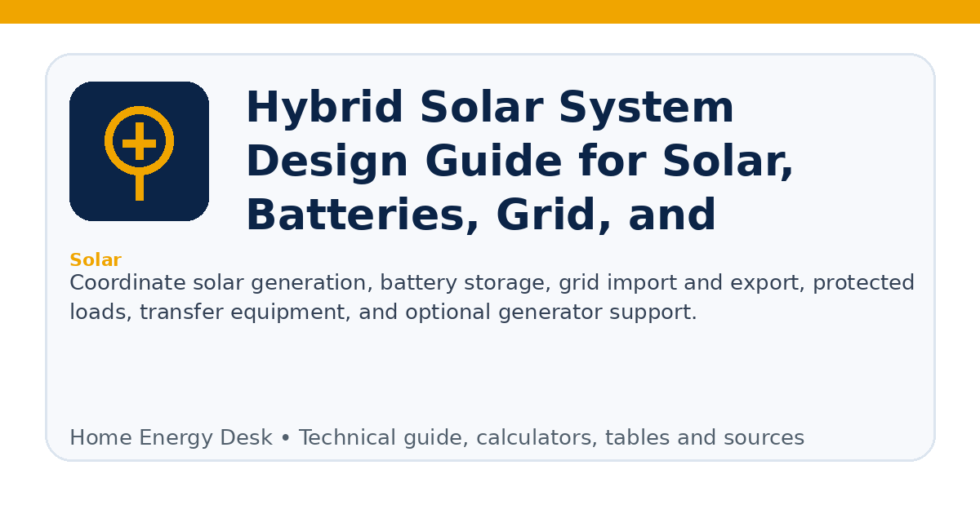Click the "Hybrid Solar System Design Guide" title

click(519, 162)
